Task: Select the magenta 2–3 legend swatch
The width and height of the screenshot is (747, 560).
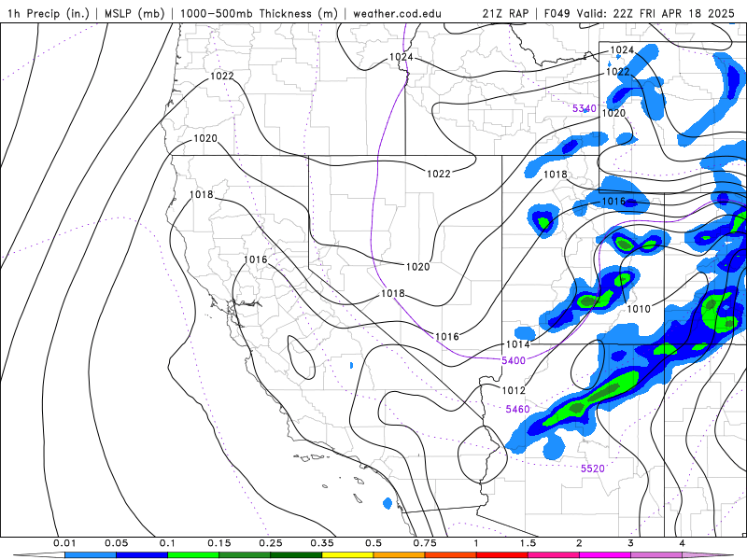Action: [x=605, y=555]
